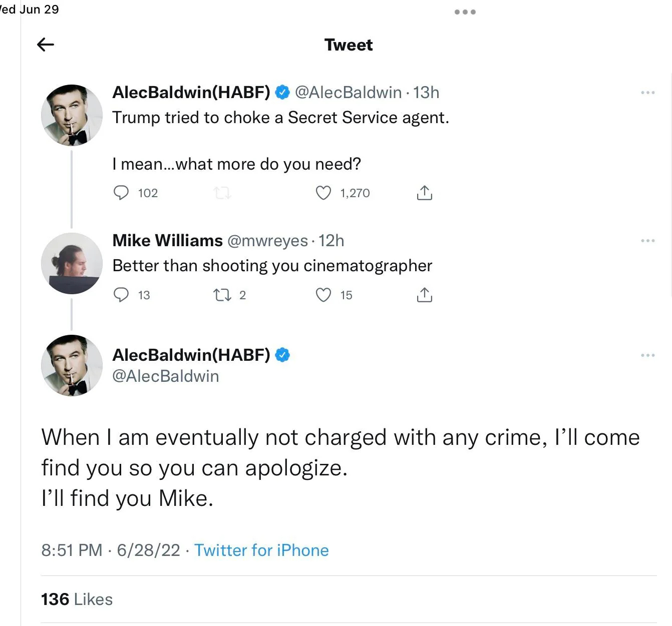This screenshot has width=672, height=626.
Task: Retweet the first Alec Baldwin tweet
Action: pyautogui.click(x=222, y=193)
